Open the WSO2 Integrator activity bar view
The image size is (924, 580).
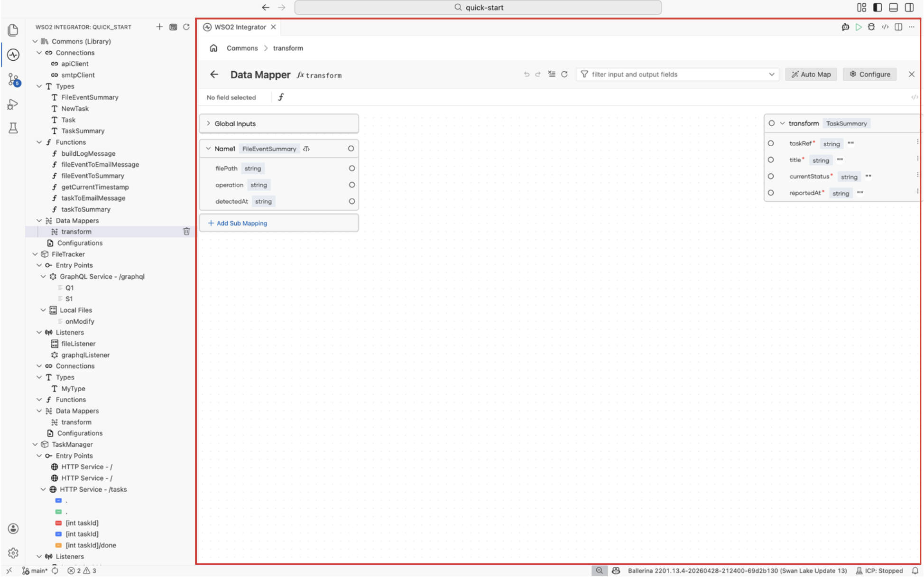(13, 55)
